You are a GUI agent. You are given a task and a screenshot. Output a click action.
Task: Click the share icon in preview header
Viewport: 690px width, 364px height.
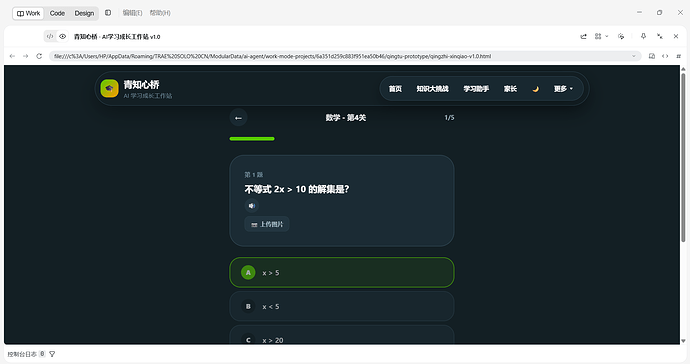(584, 37)
